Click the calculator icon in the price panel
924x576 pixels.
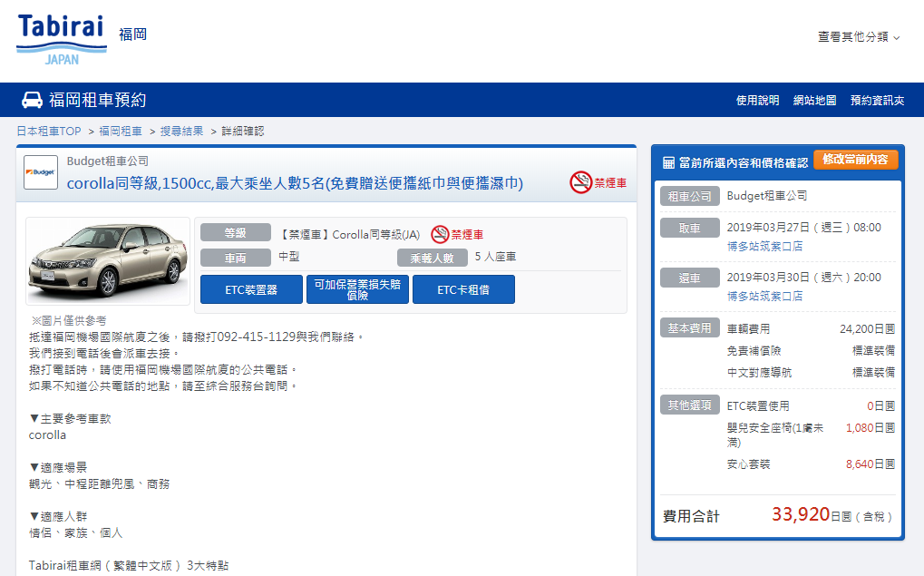(x=668, y=162)
